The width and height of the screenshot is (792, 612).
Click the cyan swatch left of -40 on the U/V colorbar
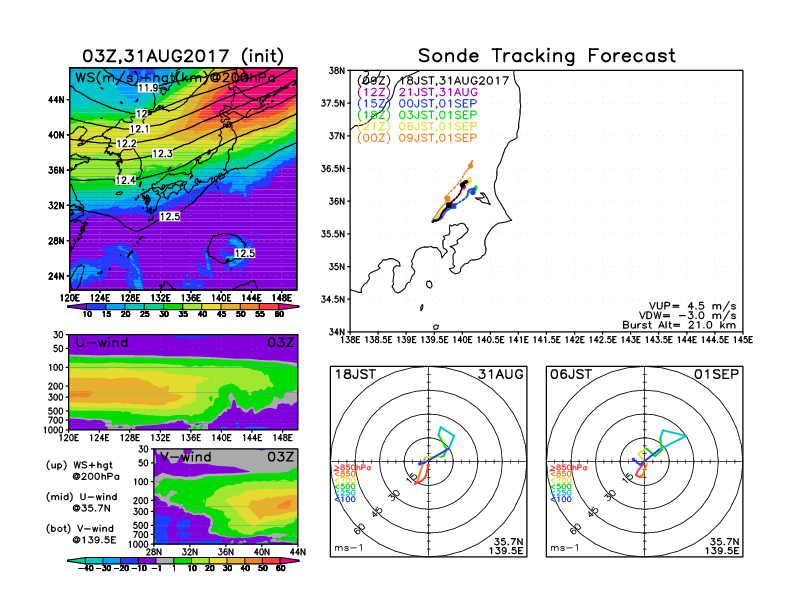76,560
